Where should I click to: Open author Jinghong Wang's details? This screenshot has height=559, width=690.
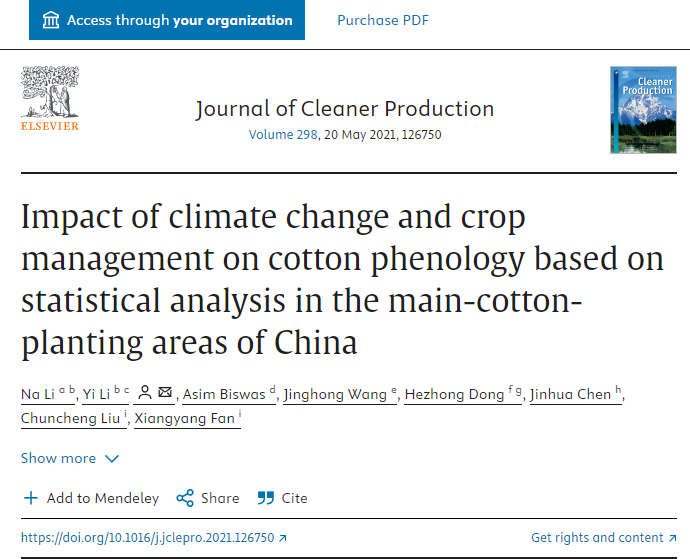(x=335, y=394)
